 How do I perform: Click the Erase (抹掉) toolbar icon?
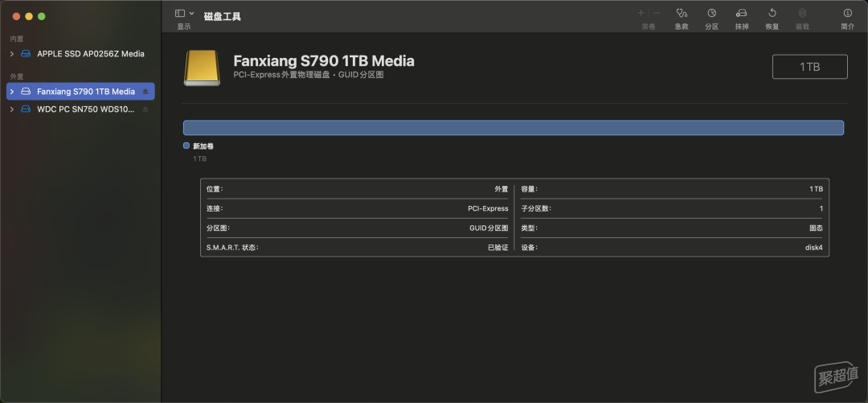[741, 14]
